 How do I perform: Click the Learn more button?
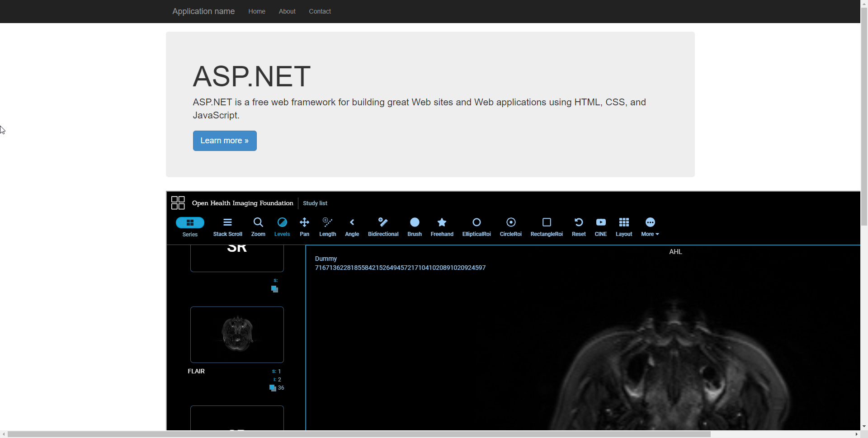tap(225, 141)
